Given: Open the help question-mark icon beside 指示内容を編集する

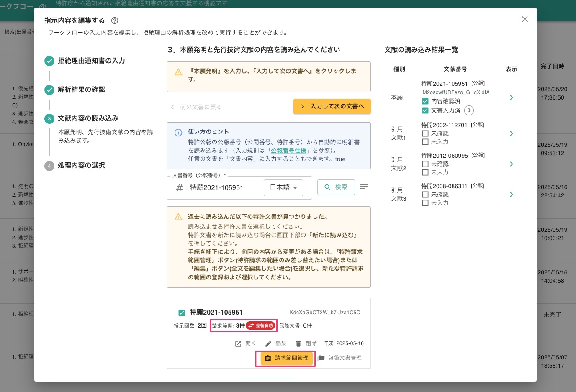Looking at the screenshot, I should tap(115, 20).
